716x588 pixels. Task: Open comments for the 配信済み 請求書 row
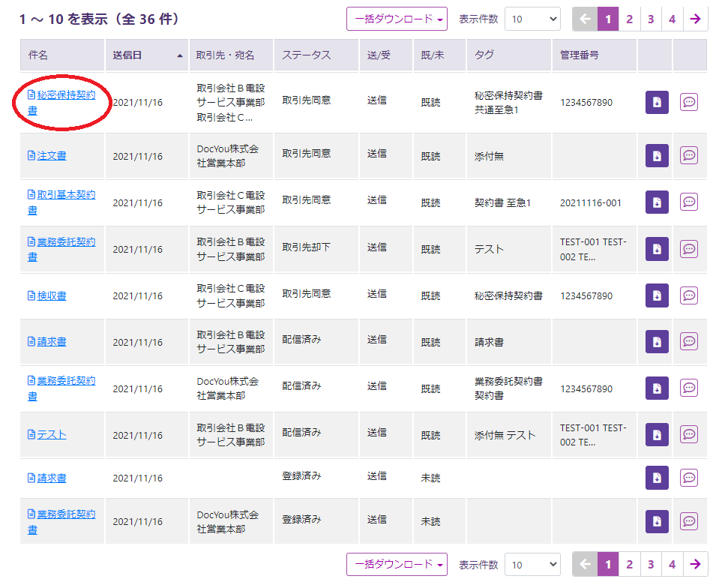(x=688, y=342)
